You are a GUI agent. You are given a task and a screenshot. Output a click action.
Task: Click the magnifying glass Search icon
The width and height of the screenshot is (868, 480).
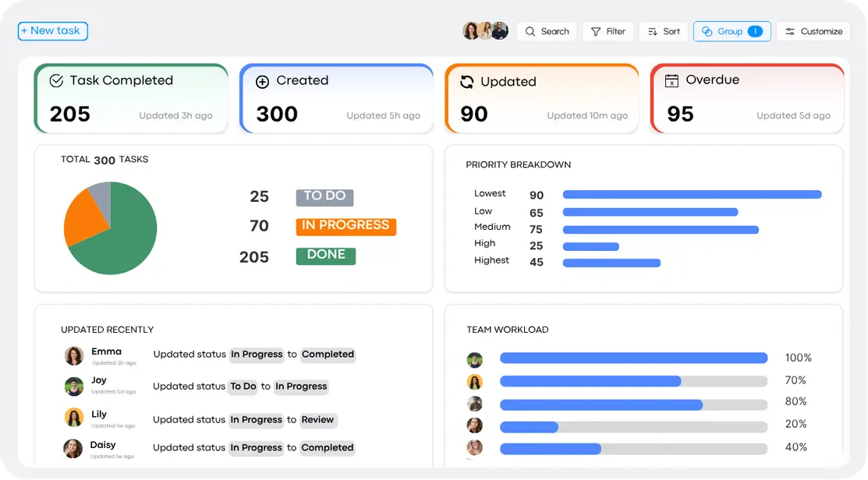click(x=530, y=32)
